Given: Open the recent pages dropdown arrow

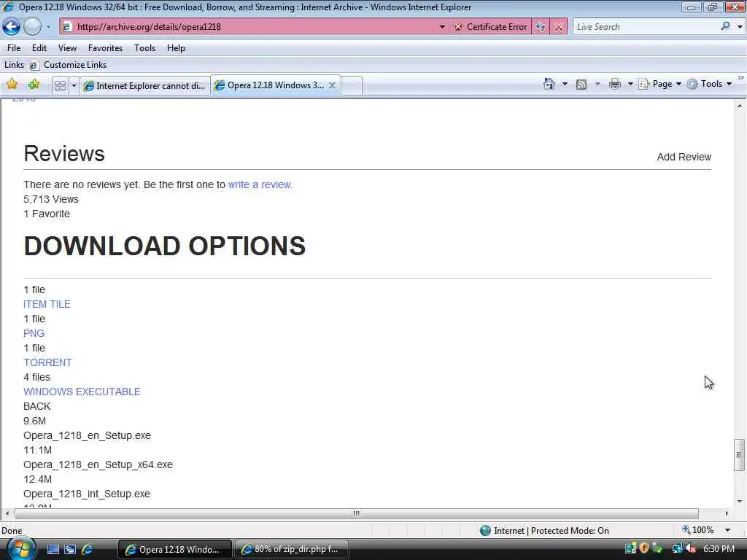Looking at the screenshot, I should click(x=48, y=27).
